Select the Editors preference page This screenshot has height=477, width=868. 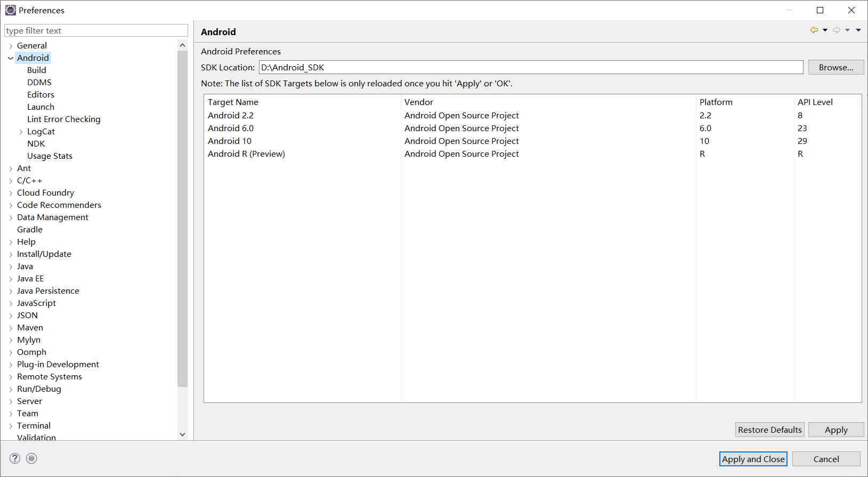pos(40,94)
